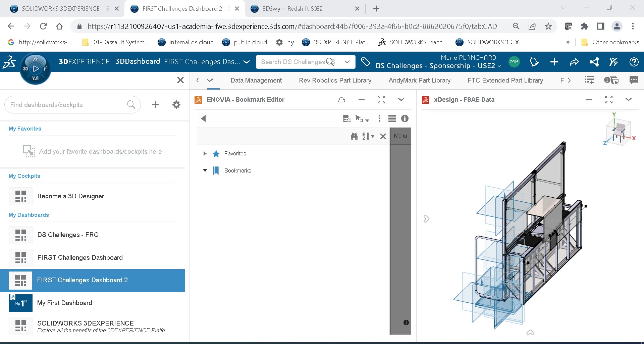The width and height of the screenshot is (644, 344).
Task: Click the Menu tab in Bookmark Editor
Action: (400, 136)
